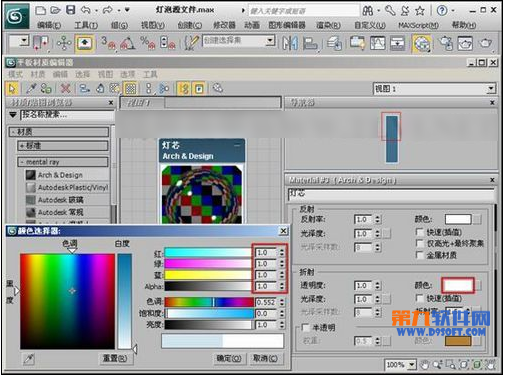
Task: Open the 视图 1 dropdown
Action: pos(434,89)
